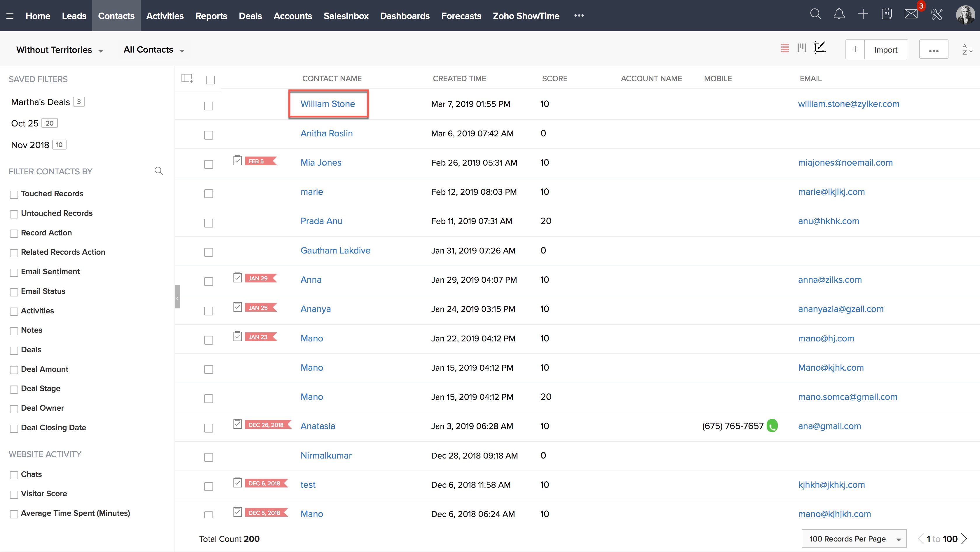Screen dimensions: 980x552
Task: Open the notifications bell
Action: click(839, 15)
